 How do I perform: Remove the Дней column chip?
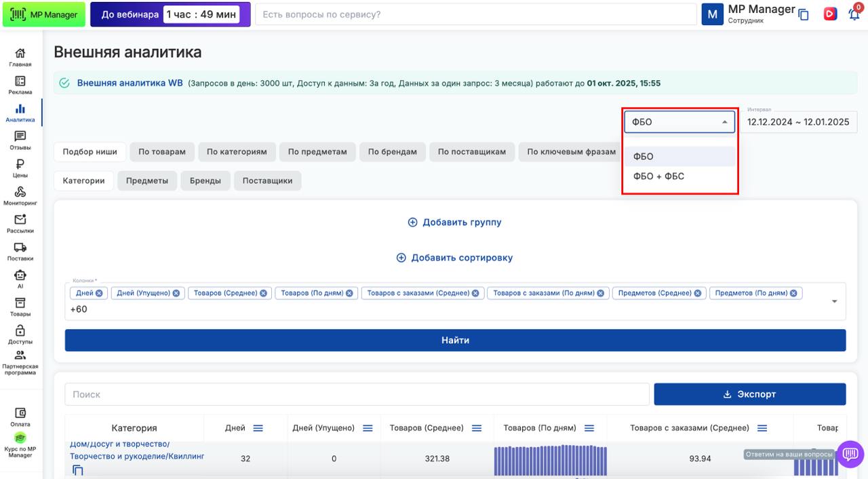tap(99, 293)
